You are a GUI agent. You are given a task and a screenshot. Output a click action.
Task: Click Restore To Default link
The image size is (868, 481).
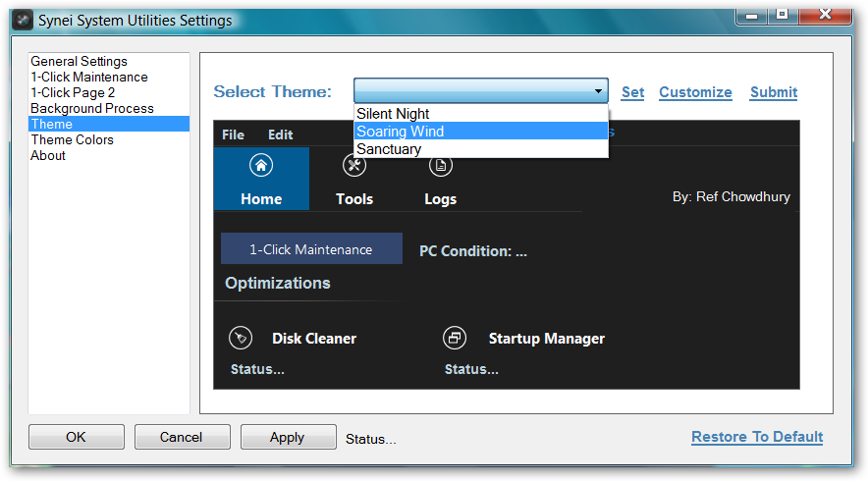(757, 437)
